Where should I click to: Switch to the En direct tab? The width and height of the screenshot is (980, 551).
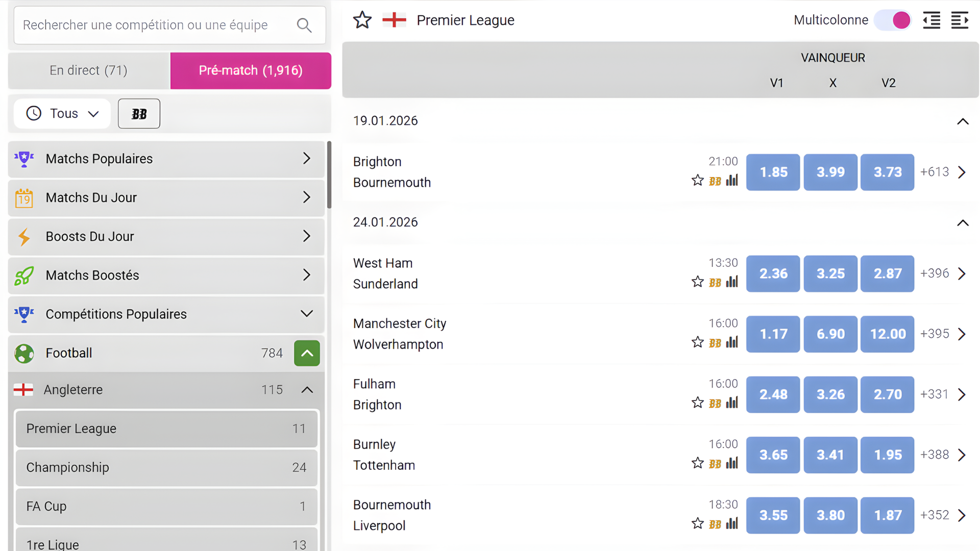coord(89,70)
